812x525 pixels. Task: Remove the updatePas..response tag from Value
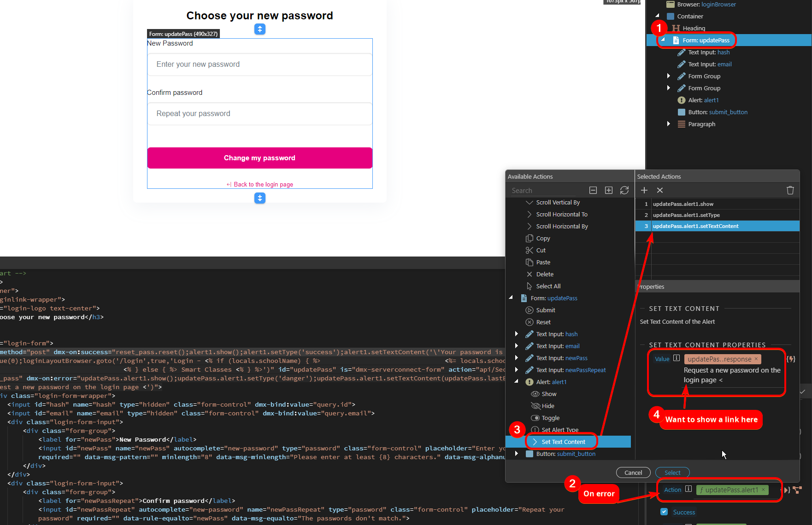coord(756,359)
